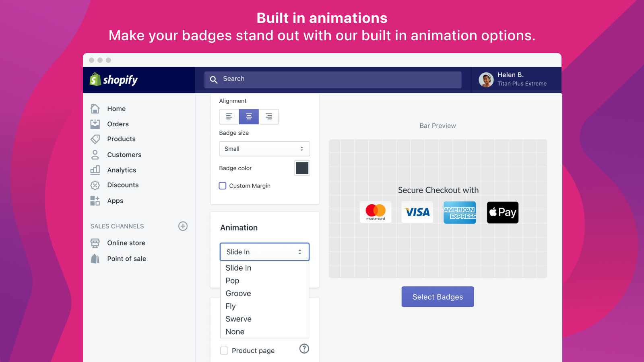The height and width of the screenshot is (362, 644).
Task: Click the Select Badges button
Action: click(x=438, y=297)
